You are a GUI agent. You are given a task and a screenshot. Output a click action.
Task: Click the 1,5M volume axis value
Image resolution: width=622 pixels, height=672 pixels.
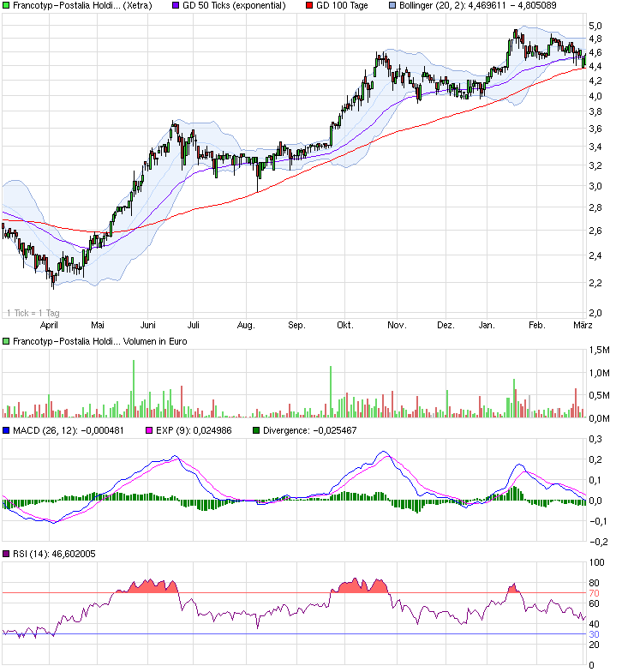coord(599,350)
